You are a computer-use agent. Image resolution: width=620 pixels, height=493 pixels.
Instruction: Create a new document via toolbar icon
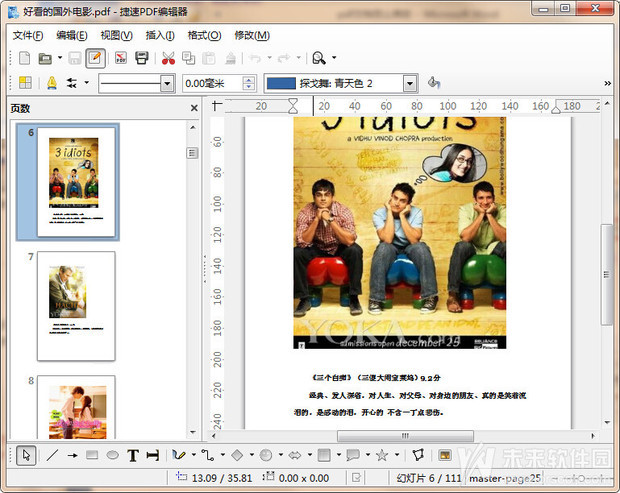[25, 59]
